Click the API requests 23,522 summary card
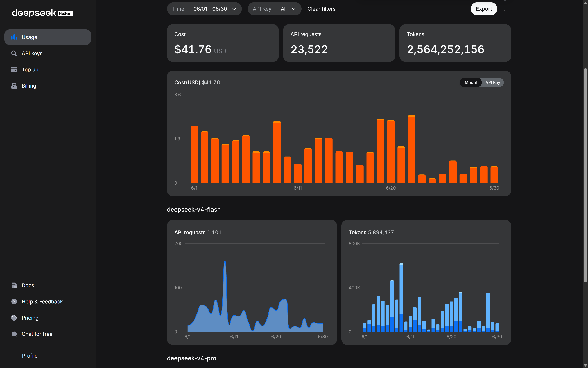This screenshot has height=368, width=588. pyautogui.click(x=339, y=43)
